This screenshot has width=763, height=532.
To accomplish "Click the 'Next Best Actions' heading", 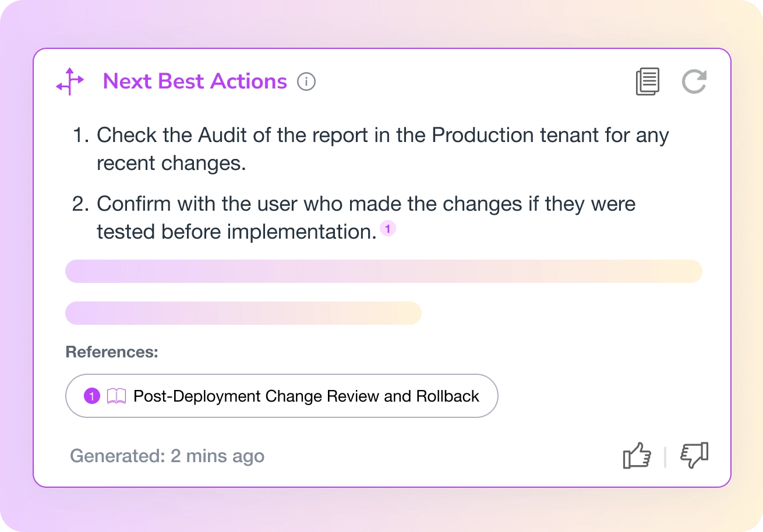I will point(195,81).
